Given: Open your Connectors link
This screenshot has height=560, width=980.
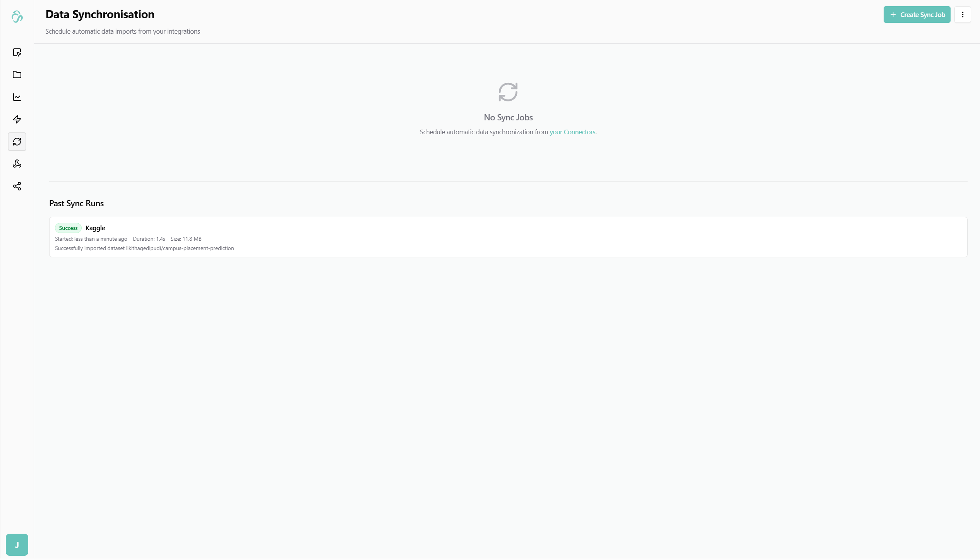Looking at the screenshot, I should pos(572,132).
